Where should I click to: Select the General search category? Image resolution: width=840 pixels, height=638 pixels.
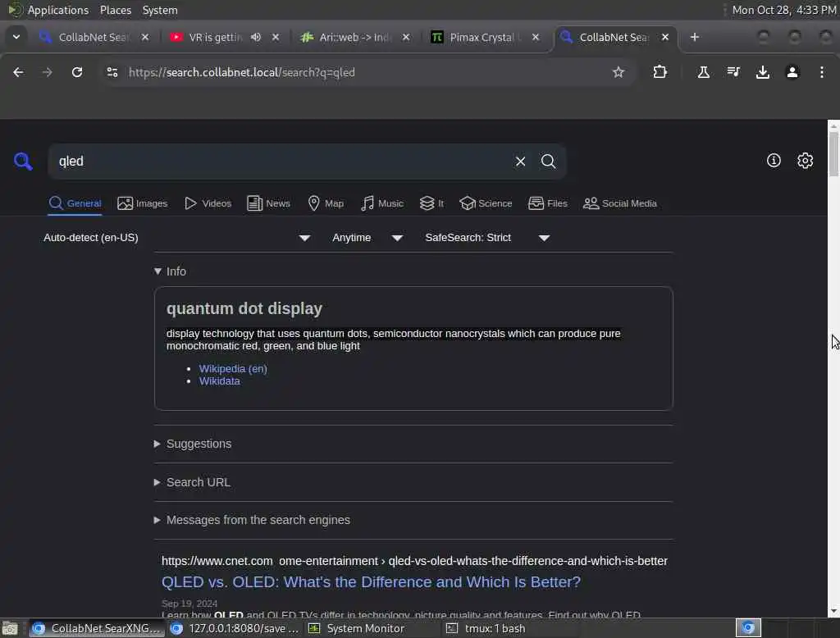(x=75, y=203)
